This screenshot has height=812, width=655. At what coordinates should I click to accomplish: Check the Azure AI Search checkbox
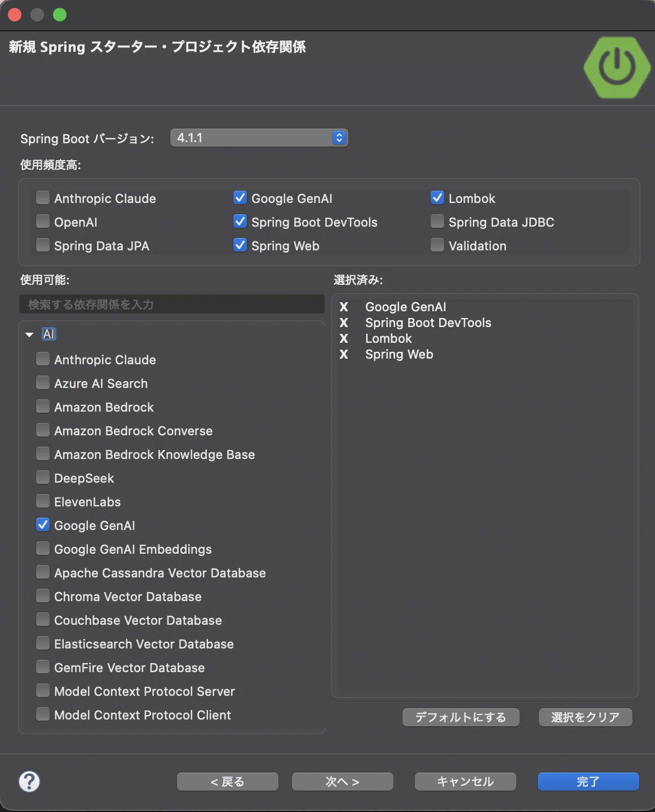(x=43, y=382)
